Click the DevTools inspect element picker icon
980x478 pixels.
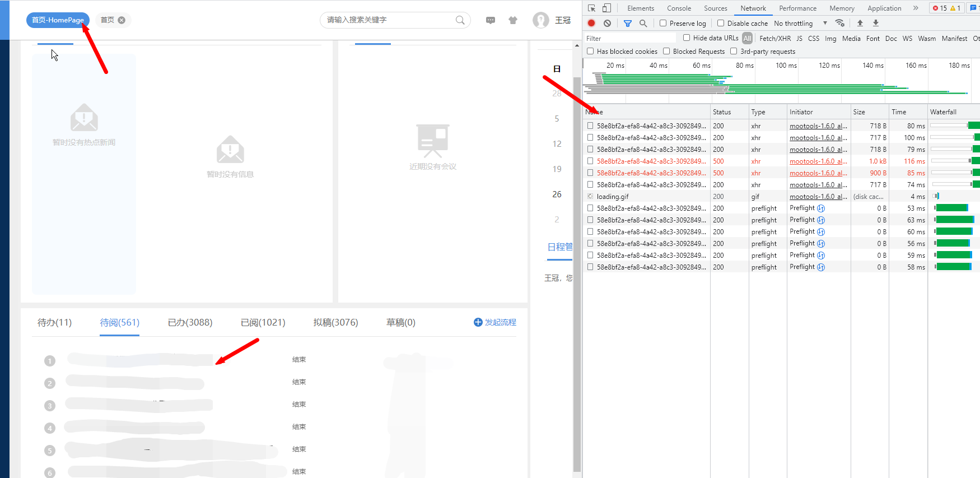point(592,8)
